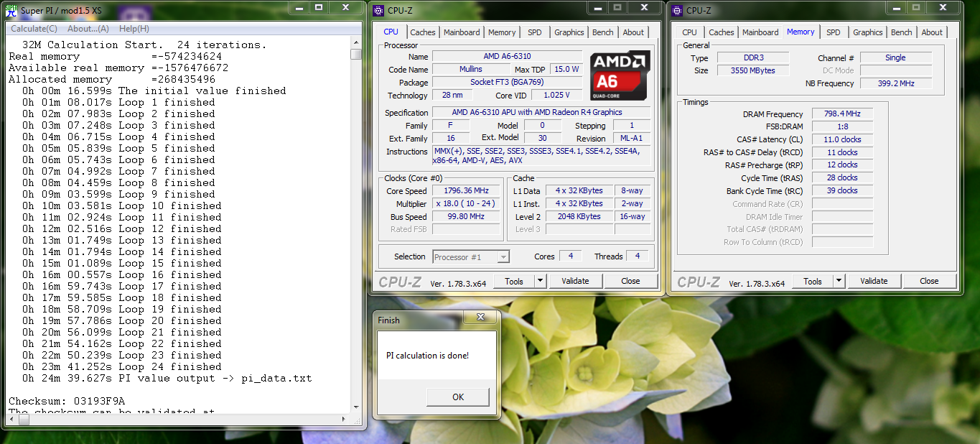Click Validate in Memory-tab CPU-Z window
The height and width of the screenshot is (444, 980).
(874, 281)
